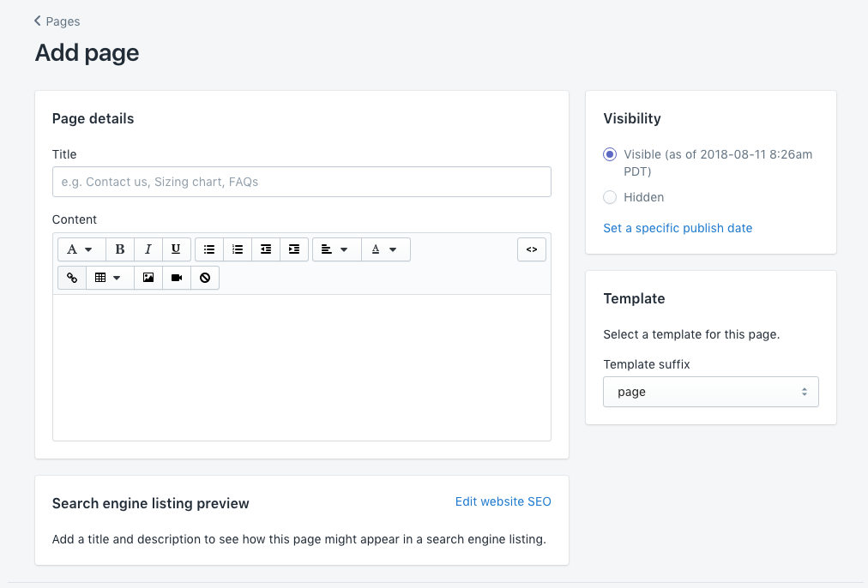Toggle underline text formatting
This screenshot has height=588, width=868.
click(x=176, y=249)
